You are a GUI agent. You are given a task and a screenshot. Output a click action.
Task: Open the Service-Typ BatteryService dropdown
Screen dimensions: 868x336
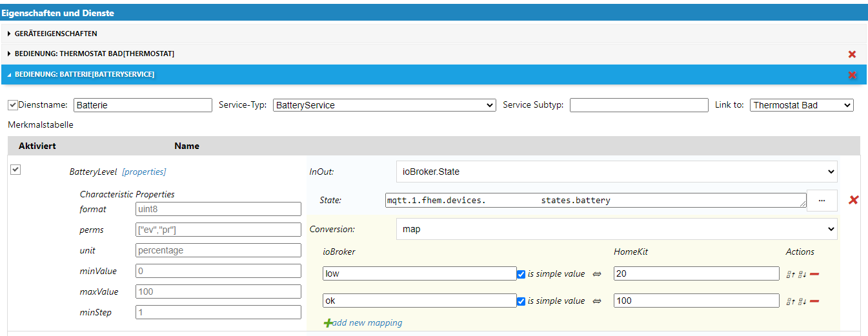pos(385,105)
